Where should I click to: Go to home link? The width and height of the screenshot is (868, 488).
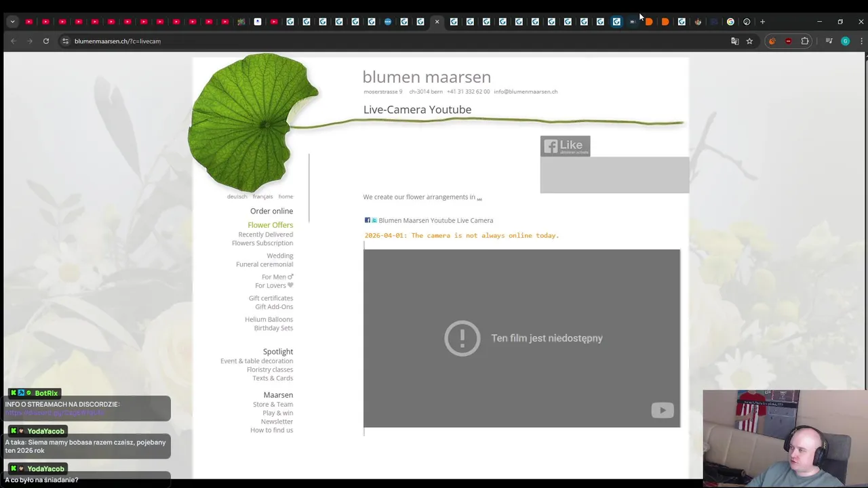pyautogui.click(x=285, y=197)
